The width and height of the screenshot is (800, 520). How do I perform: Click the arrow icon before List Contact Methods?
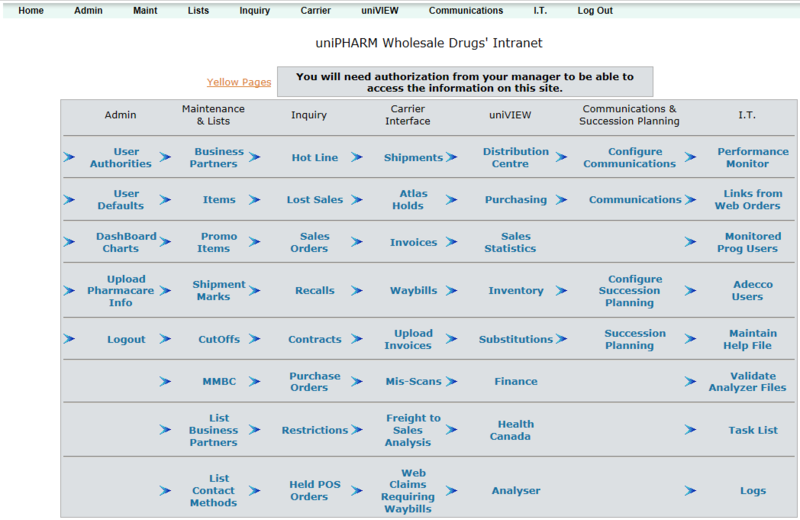click(x=165, y=490)
